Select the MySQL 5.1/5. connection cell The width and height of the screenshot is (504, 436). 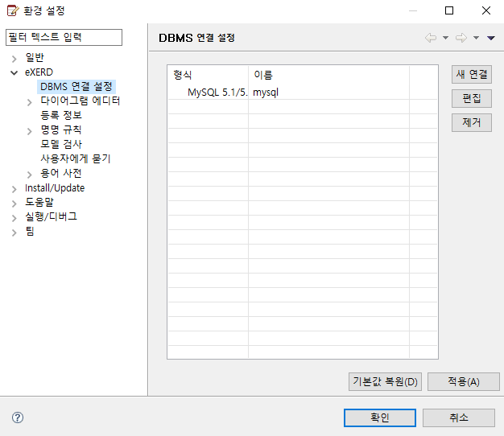coord(209,93)
